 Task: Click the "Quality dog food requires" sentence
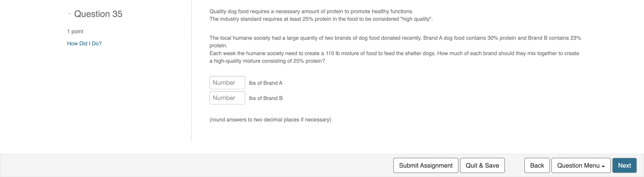pos(311,11)
